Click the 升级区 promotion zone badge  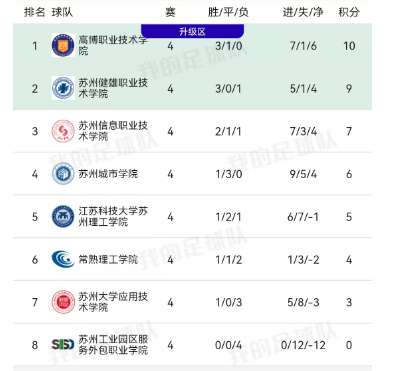[x=192, y=32]
